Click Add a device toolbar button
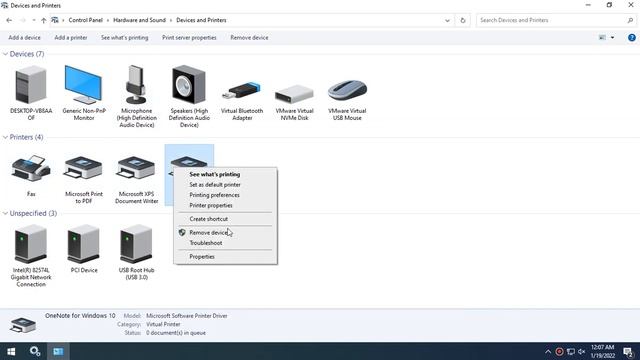Image resolution: width=640 pixels, height=360 pixels. pos(24,38)
